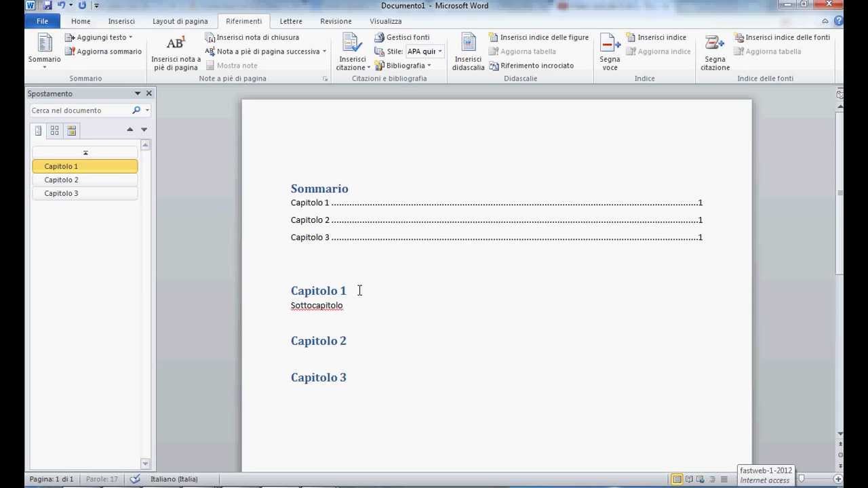Select Capitolo 2 in navigation pane
Image resolution: width=868 pixels, height=488 pixels.
click(x=85, y=180)
